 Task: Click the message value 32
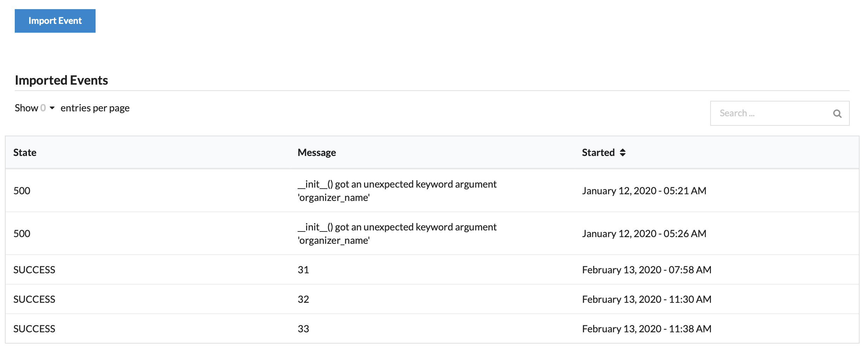click(x=303, y=299)
